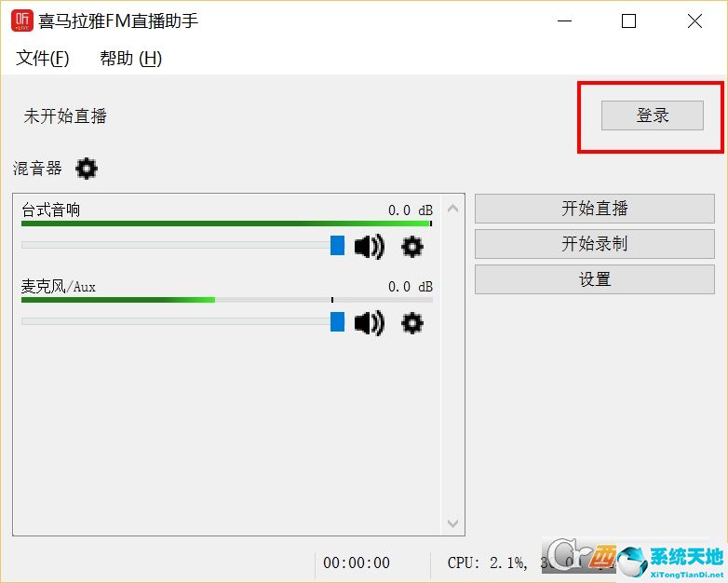This screenshot has height=583, width=728.
Task: Open the 设置 settings button
Action: 594,279
